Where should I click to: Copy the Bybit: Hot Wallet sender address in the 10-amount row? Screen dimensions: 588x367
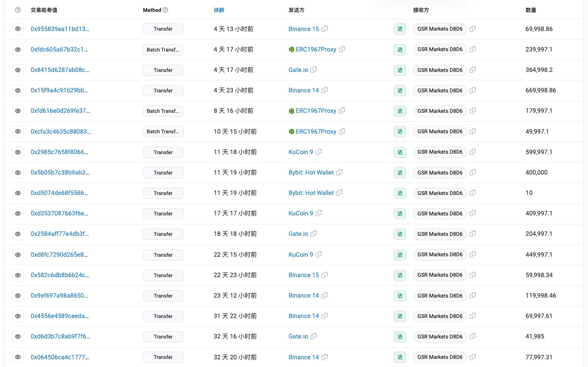point(339,193)
